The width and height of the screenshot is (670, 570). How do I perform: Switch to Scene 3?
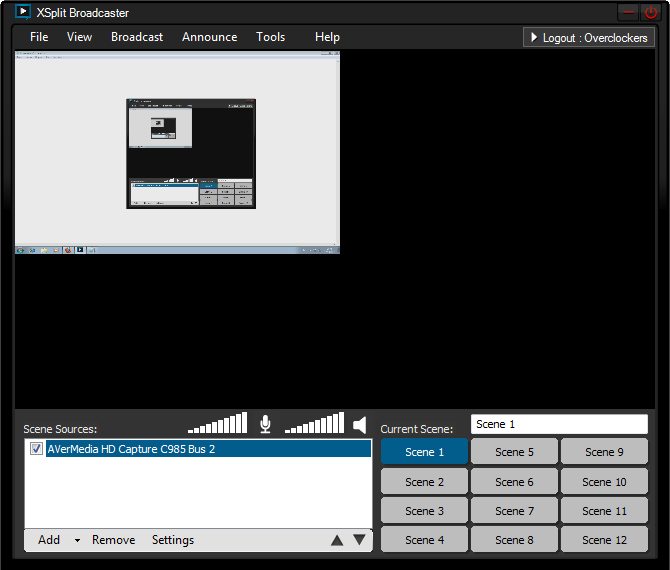(424, 511)
